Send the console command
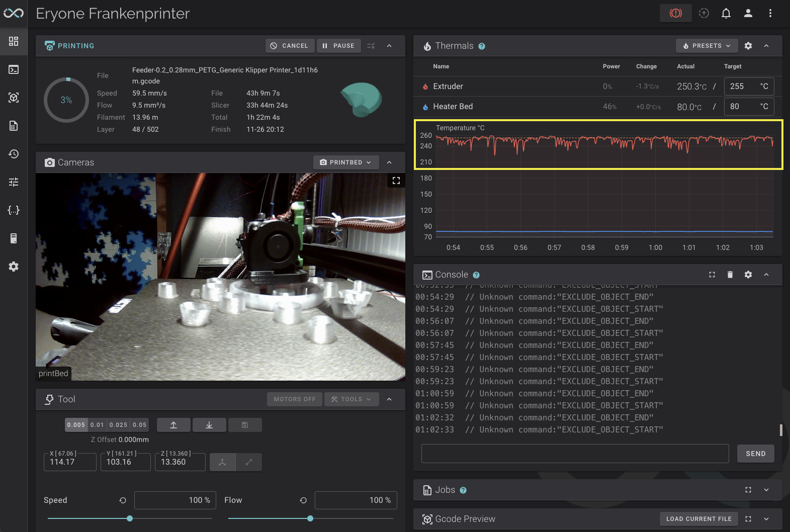The image size is (790, 532). click(x=756, y=454)
